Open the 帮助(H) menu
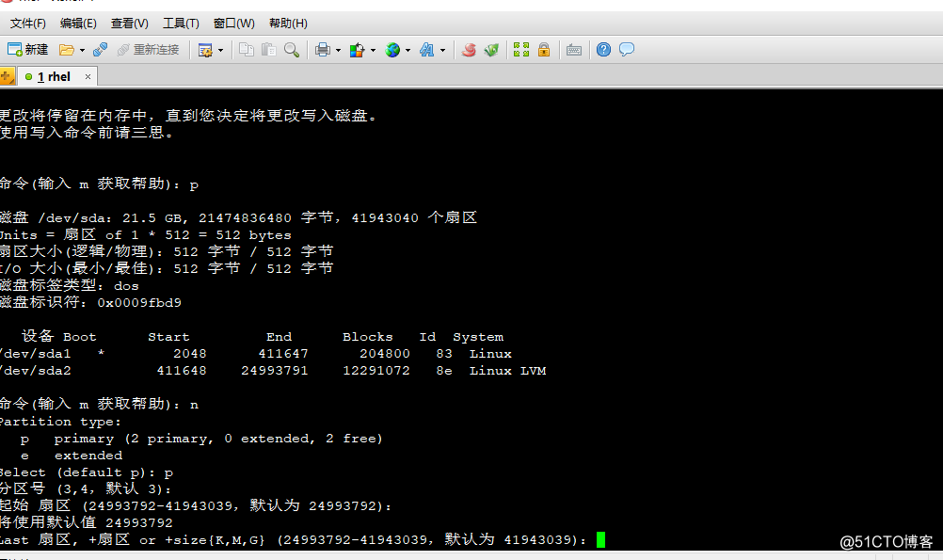The image size is (943, 560). click(x=288, y=24)
